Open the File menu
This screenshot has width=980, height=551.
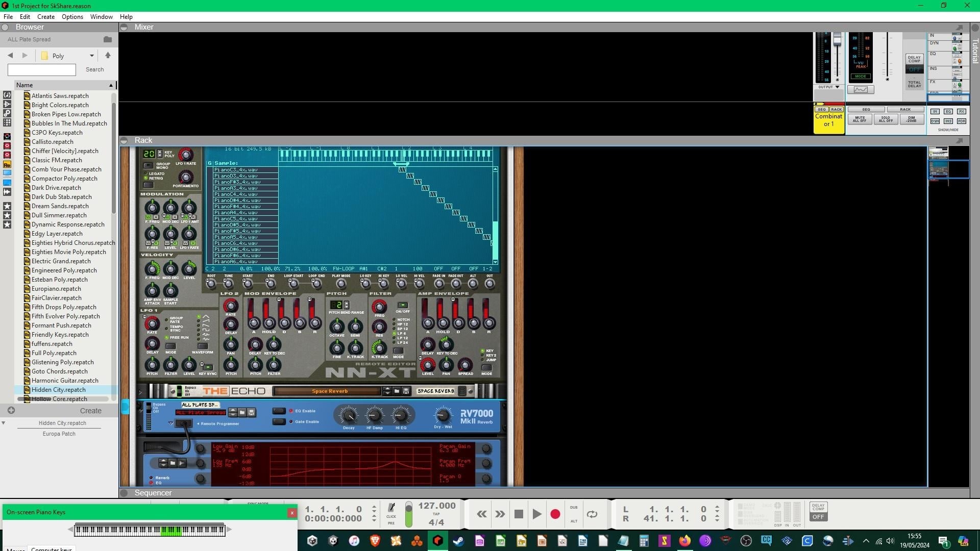8,17
